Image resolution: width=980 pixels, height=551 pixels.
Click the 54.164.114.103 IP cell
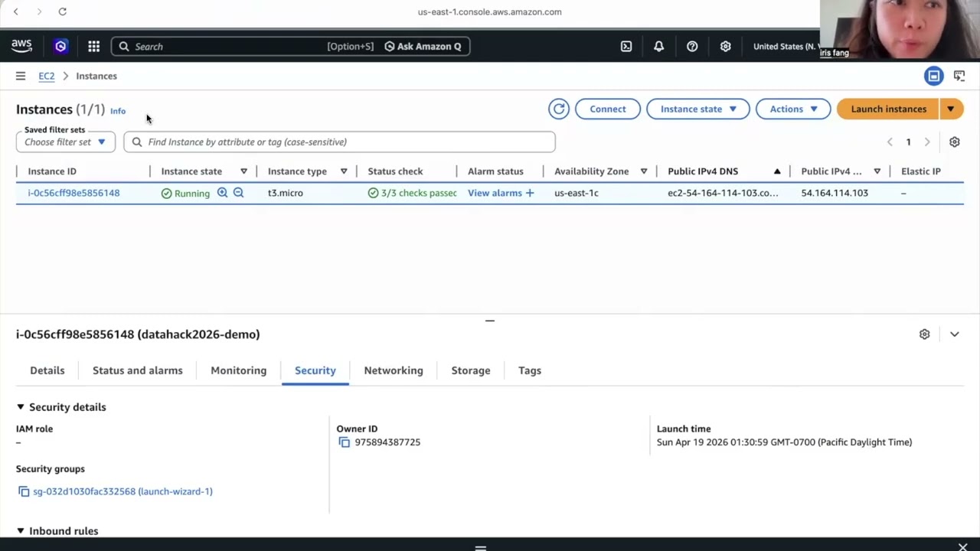click(835, 193)
